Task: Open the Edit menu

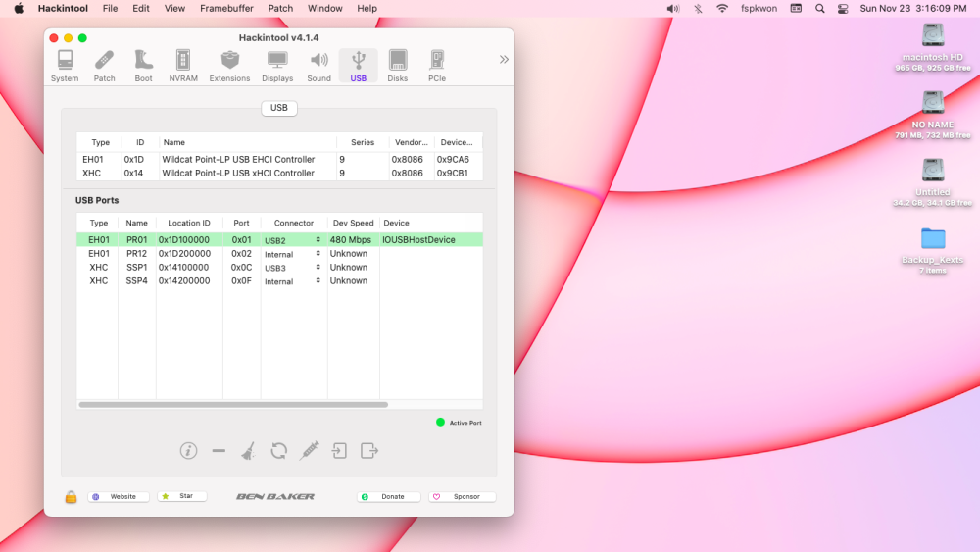Action: (x=140, y=8)
